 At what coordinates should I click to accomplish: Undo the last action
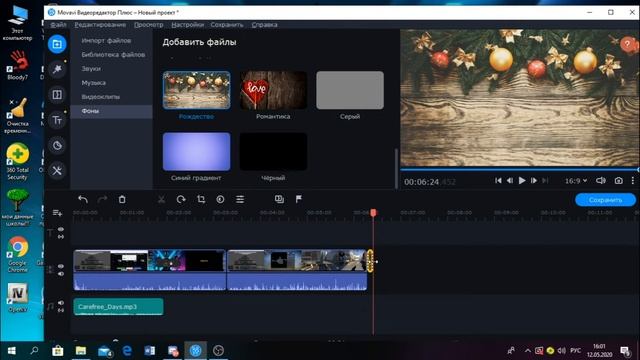83,199
